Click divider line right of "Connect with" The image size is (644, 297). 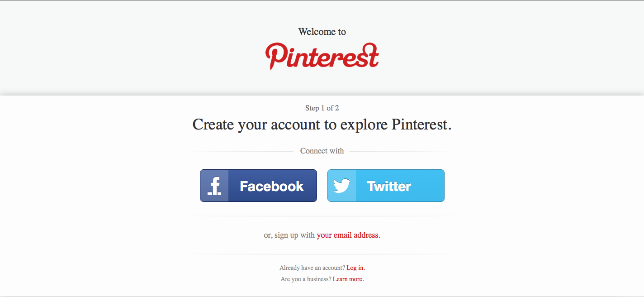(x=401, y=151)
